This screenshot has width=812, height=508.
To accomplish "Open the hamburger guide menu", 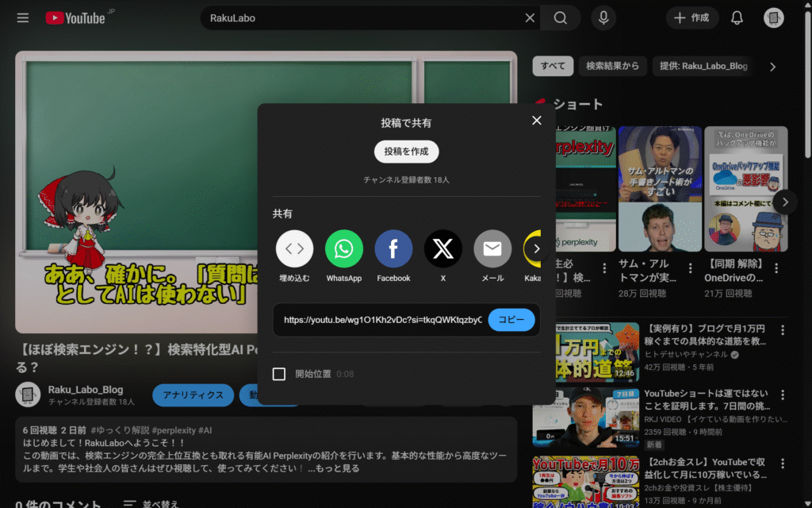I will click(22, 17).
